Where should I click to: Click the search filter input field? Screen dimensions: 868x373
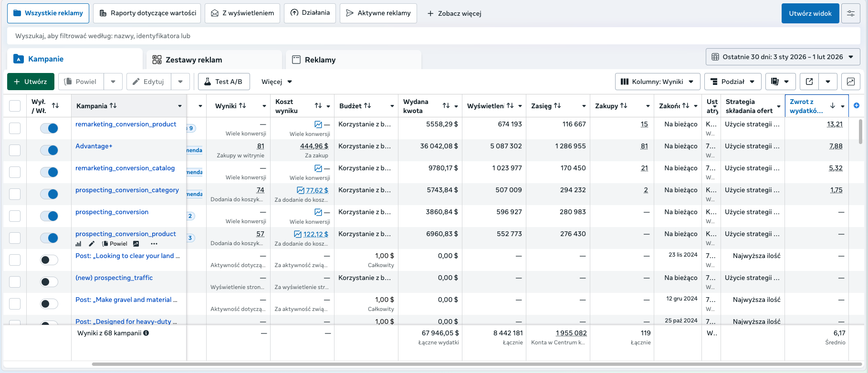434,36
